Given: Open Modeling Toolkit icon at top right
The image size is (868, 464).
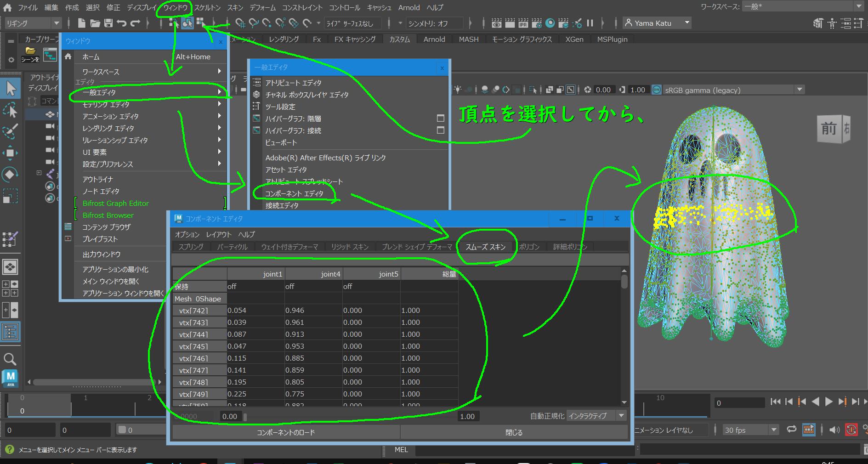Looking at the screenshot, I should (818, 23).
